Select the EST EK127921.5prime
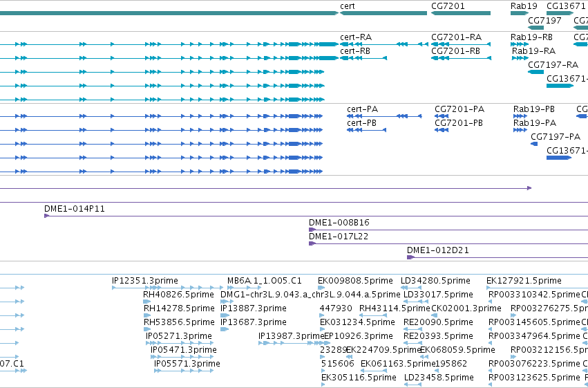 click(x=524, y=281)
